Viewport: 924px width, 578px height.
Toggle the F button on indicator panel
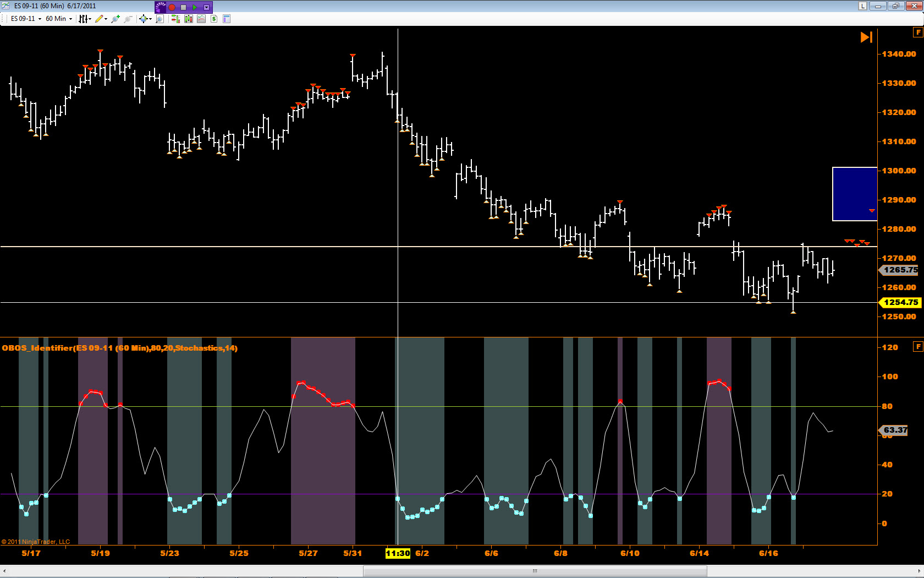(x=918, y=346)
